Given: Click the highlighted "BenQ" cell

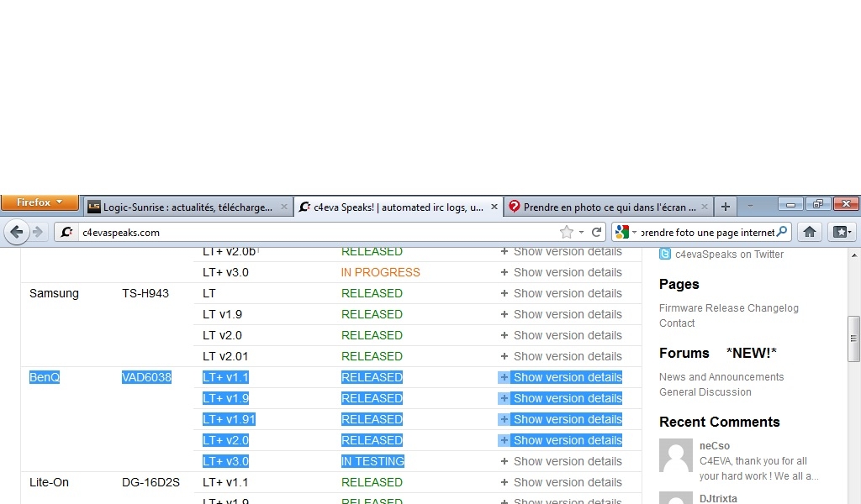Looking at the screenshot, I should coord(45,377).
